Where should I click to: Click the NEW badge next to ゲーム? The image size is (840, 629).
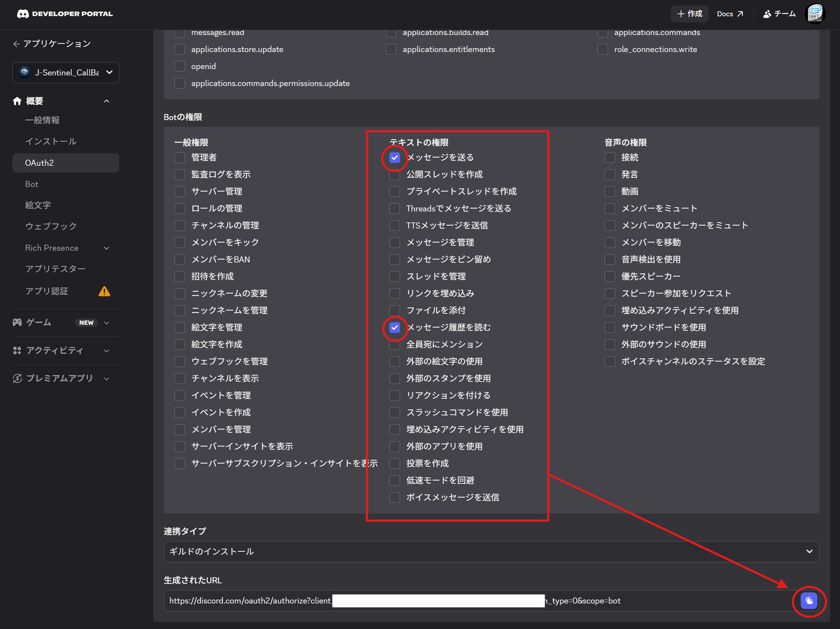pos(87,323)
